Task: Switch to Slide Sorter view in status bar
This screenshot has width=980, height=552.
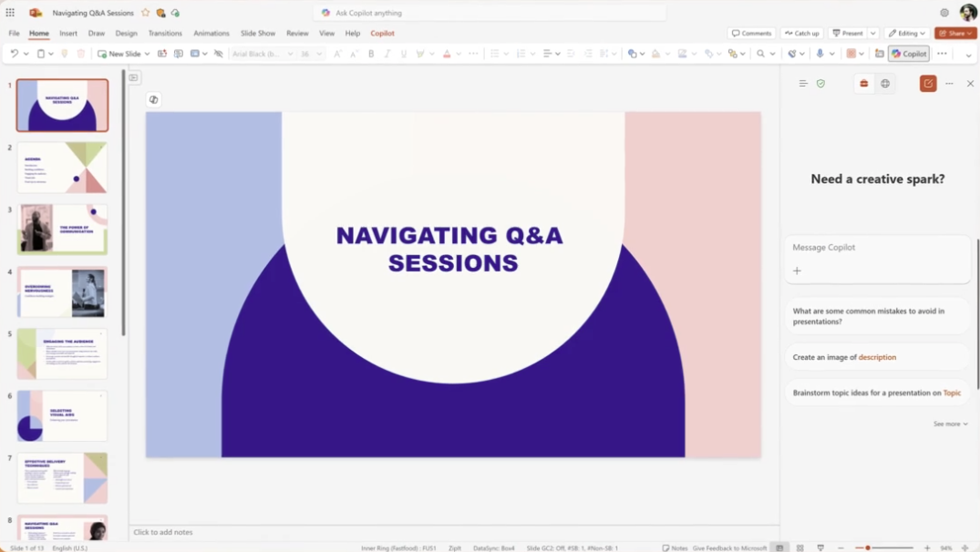Action: click(x=799, y=547)
